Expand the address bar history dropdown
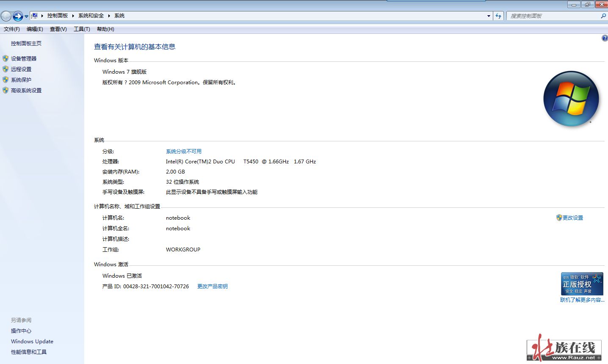 tap(489, 16)
